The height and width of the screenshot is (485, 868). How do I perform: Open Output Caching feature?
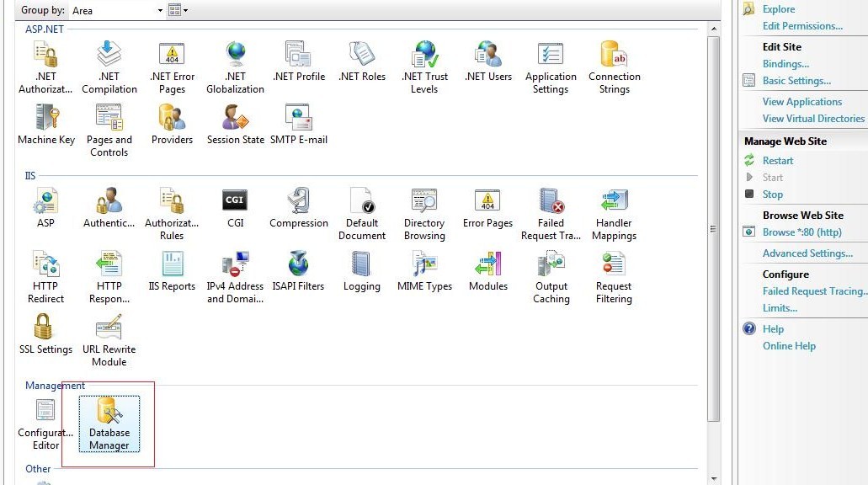tap(551, 277)
